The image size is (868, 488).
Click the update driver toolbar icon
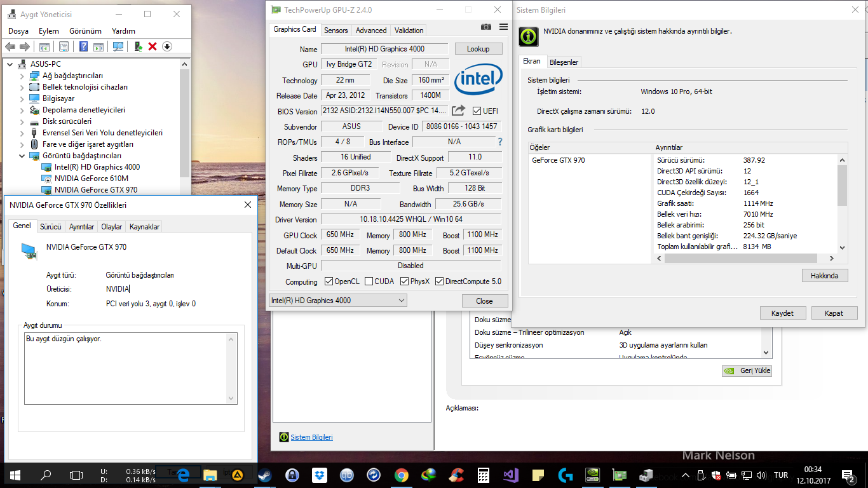tap(138, 46)
